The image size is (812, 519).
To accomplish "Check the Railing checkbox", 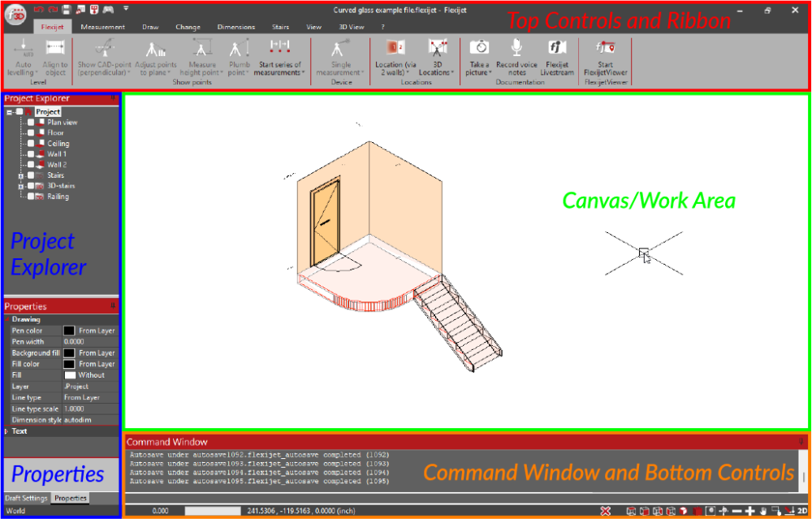I will pos(31,197).
